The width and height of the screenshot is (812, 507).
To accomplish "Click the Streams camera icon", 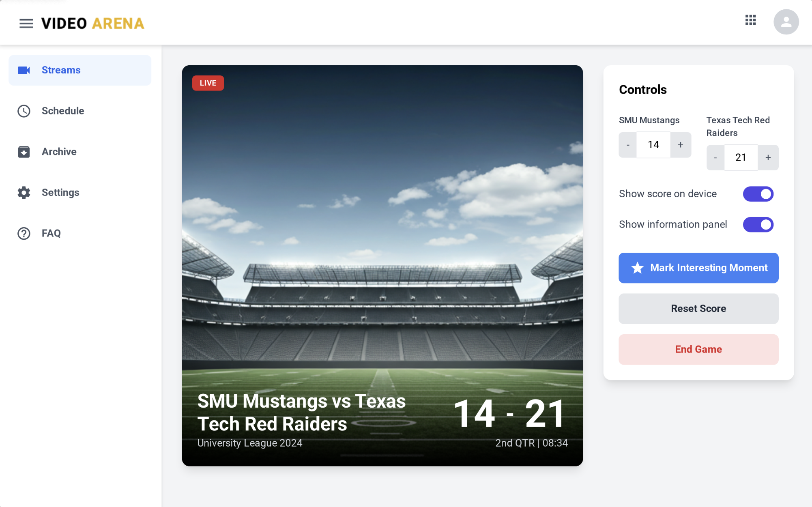I will pyautogui.click(x=24, y=70).
